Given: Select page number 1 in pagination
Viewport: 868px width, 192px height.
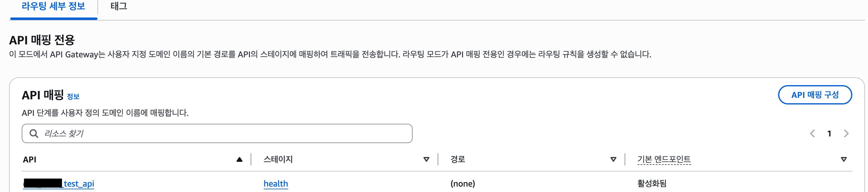Looking at the screenshot, I should click(x=829, y=134).
